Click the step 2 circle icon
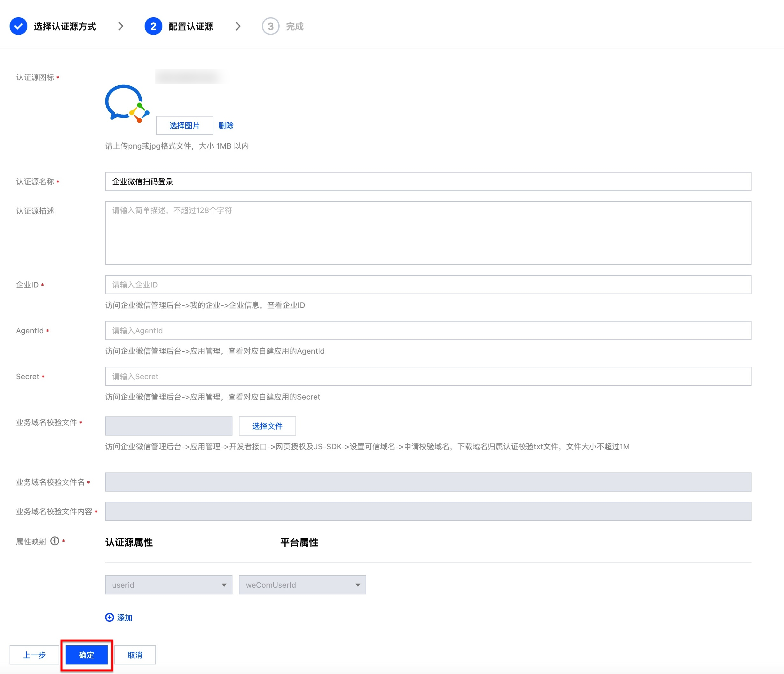 153,26
